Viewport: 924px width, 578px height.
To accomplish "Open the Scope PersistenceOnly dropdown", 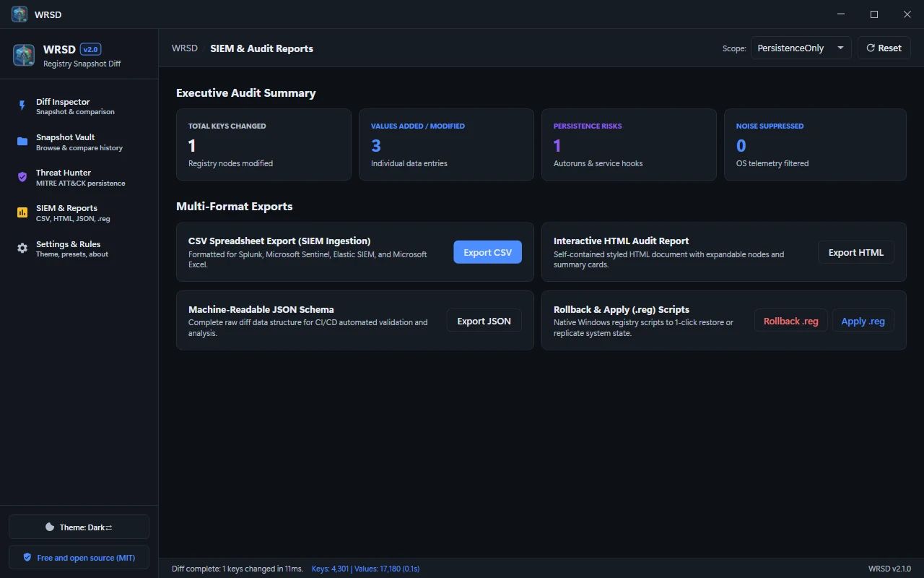I will 801,48.
